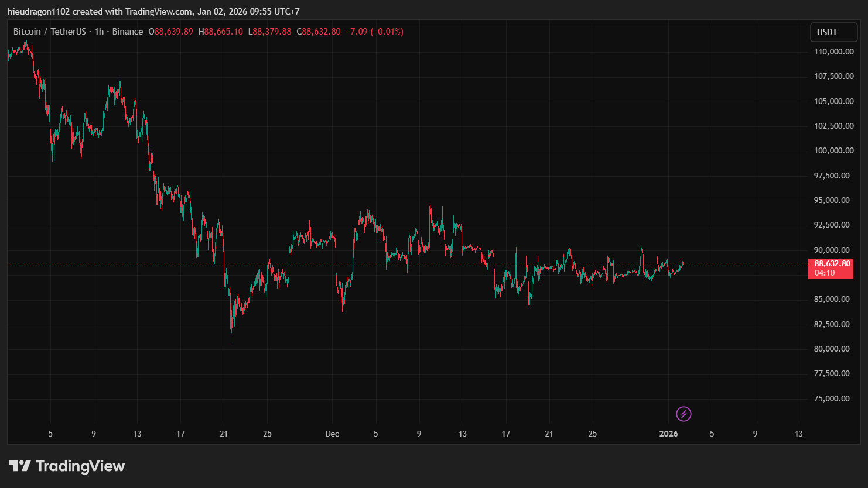Click the 2026 label on time axis
This screenshot has height=488, width=868.
pos(668,434)
